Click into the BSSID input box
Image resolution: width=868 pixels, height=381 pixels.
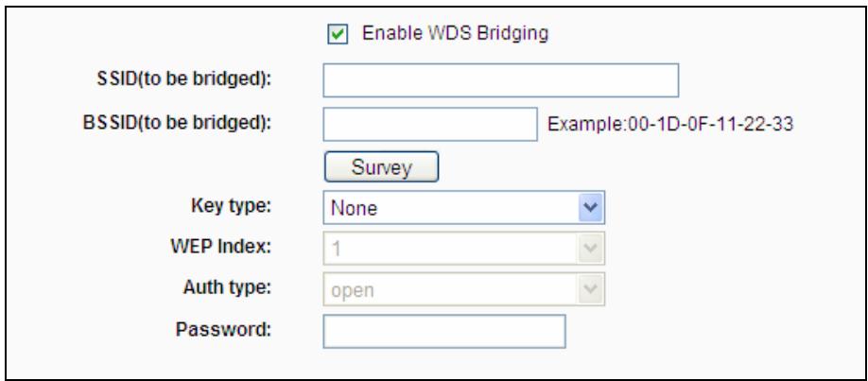tap(430, 124)
